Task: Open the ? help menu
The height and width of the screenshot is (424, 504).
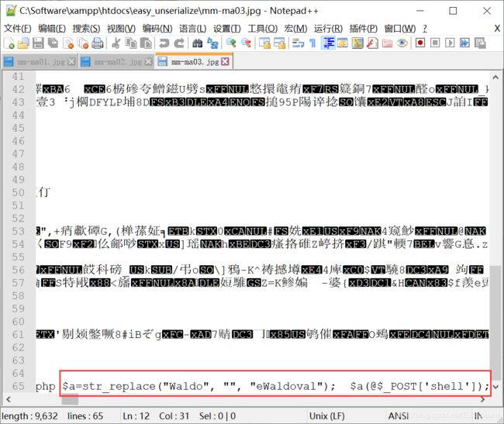Action: point(425,29)
